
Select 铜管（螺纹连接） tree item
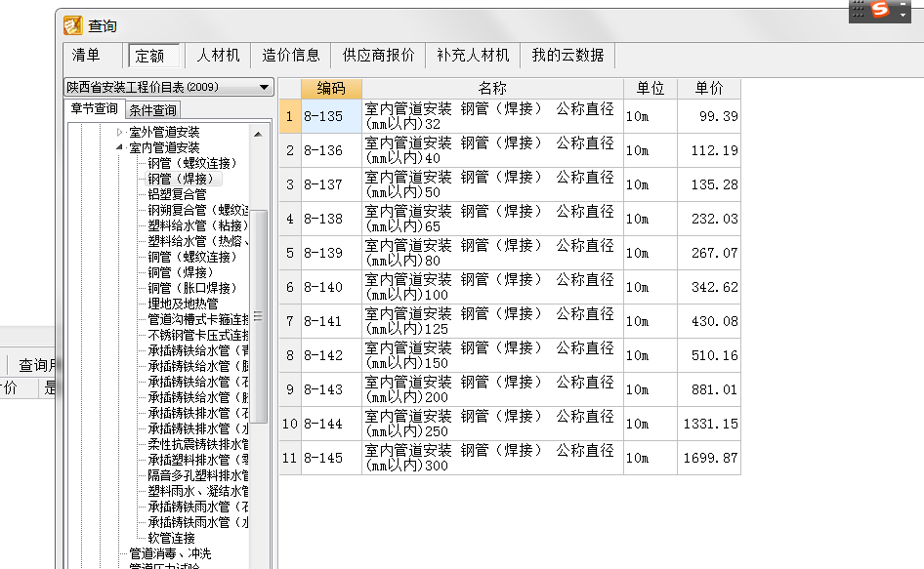click(x=192, y=257)
